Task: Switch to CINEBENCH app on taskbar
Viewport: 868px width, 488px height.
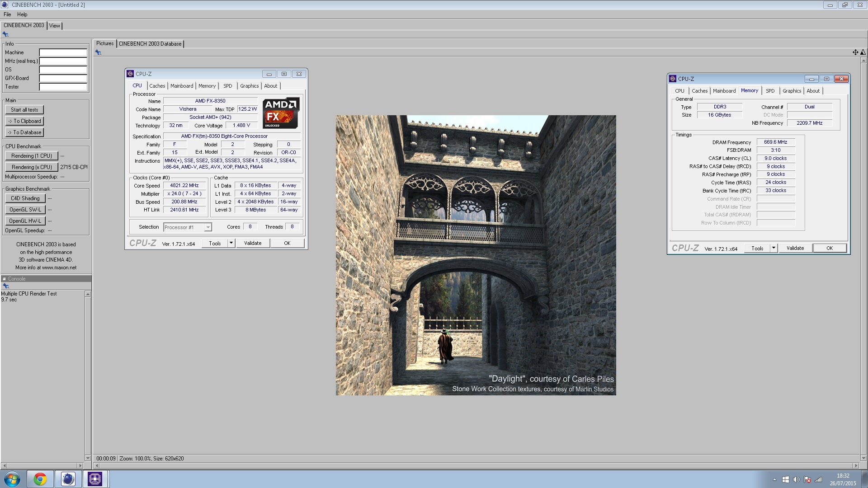Action: pos(68,479)
